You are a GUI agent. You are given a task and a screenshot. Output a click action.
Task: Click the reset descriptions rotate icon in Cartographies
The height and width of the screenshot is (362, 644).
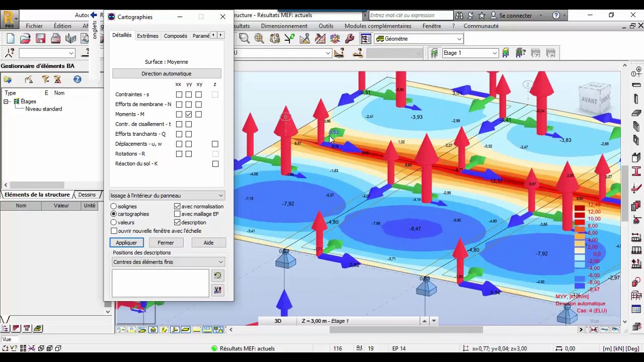tap(217, 276)
